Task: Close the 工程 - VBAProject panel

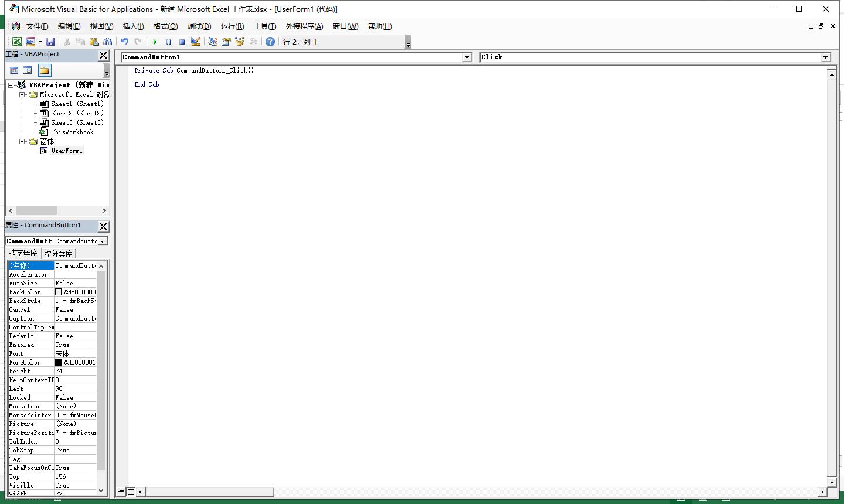Action: click(103, 55)
